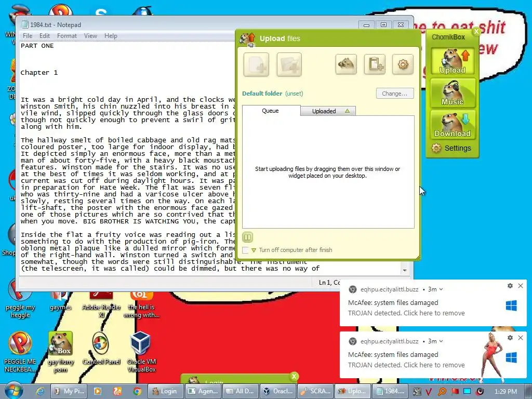Close the Login widget at bottom
The height and width of the screenshot is (399, 532).
click(294, 376)
